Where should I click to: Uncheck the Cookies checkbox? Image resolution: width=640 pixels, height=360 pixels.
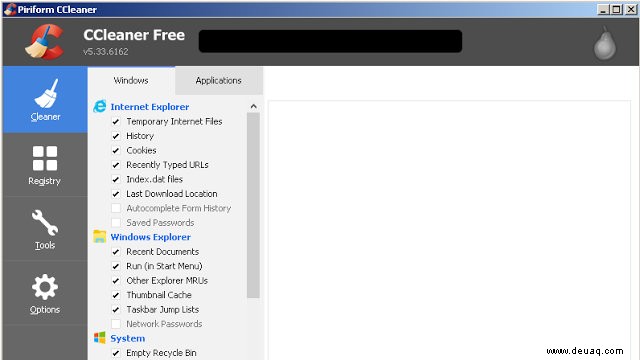(116, 151)
